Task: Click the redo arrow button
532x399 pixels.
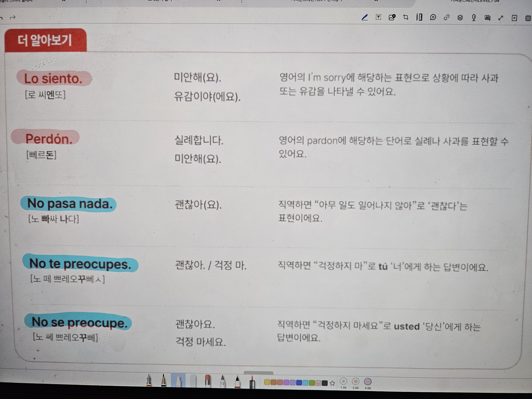Action: [x=13, y=17]
